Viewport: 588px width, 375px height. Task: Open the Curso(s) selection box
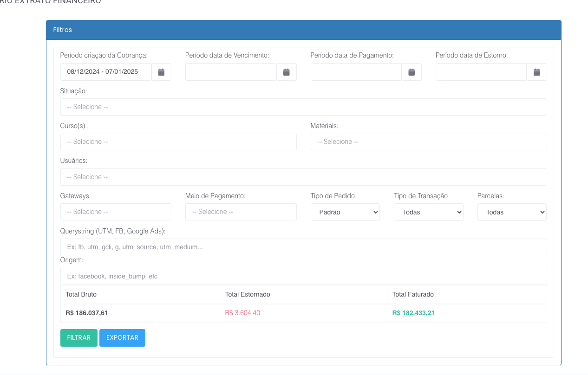(178, 142)
